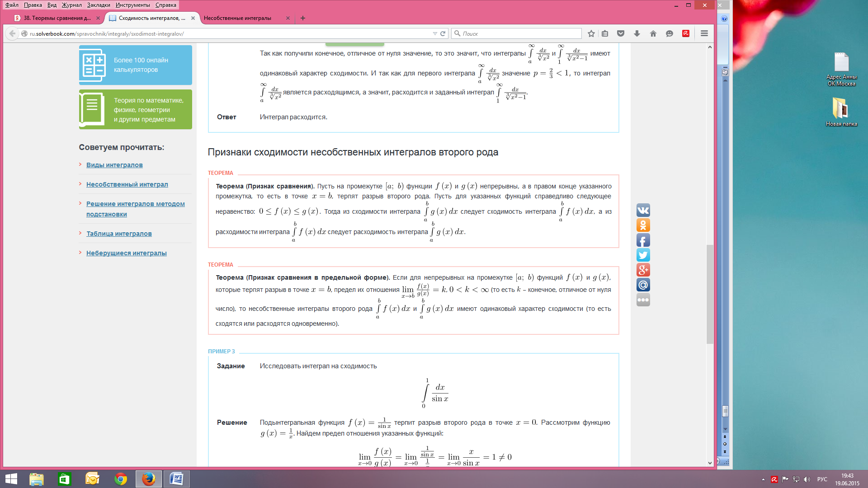This screenshot has height=488, width=868.
Task: Open the Файл menu
Action: click(x=12, y=5)
